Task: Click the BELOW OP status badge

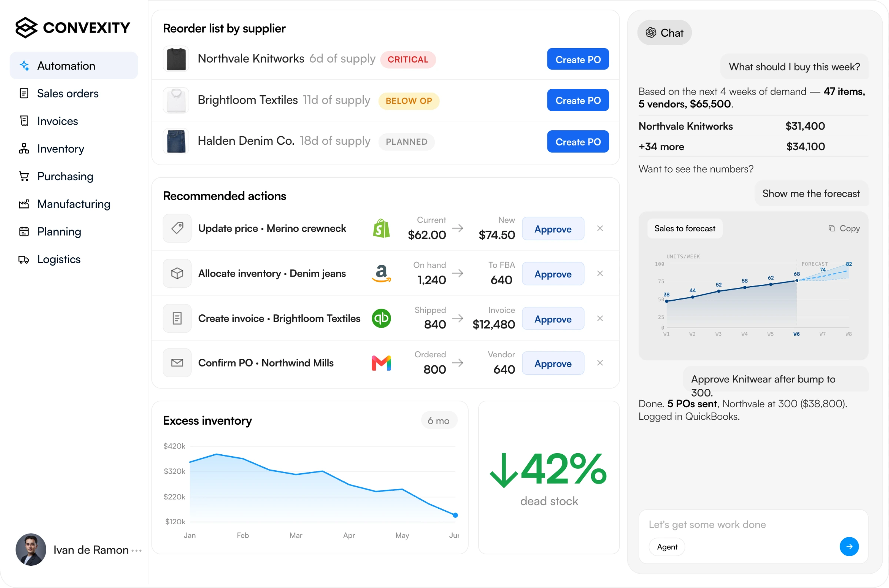Action: [x=409, y=101]
